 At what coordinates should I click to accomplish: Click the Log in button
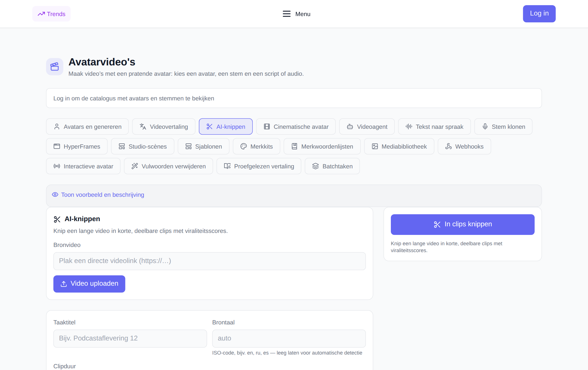[539, 13]
